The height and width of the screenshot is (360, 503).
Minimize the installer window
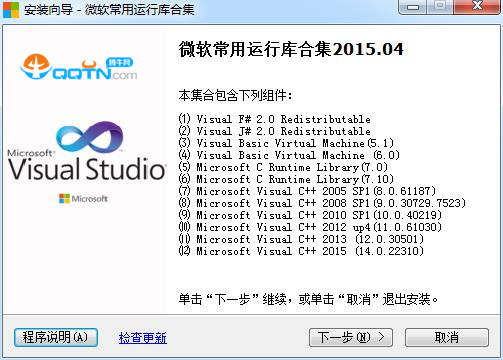[x=413, y=7]
